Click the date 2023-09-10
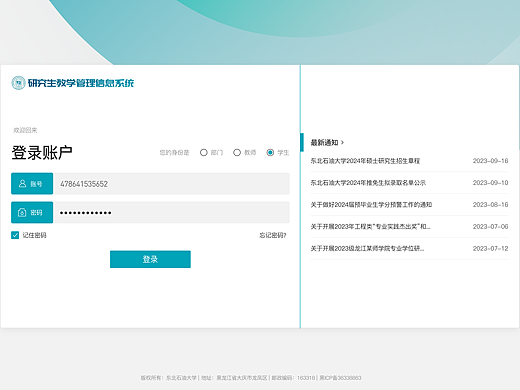Screen dimensions: 520x390 point(490,183)
